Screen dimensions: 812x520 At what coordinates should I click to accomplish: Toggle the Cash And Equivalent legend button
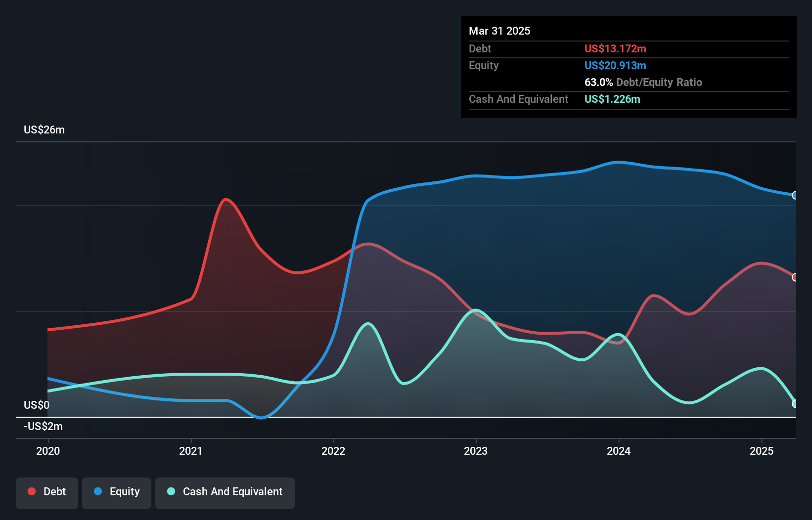[225, 493]
